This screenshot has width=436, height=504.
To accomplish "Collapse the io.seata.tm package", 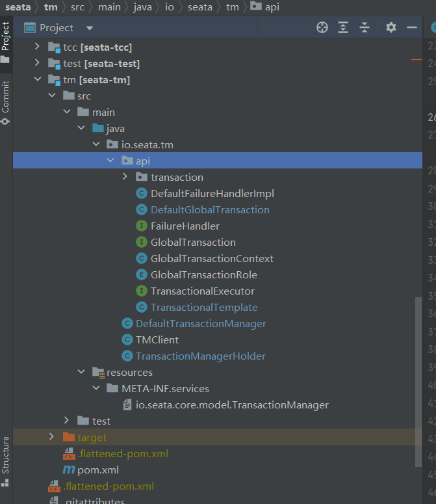I will point(96,144).
